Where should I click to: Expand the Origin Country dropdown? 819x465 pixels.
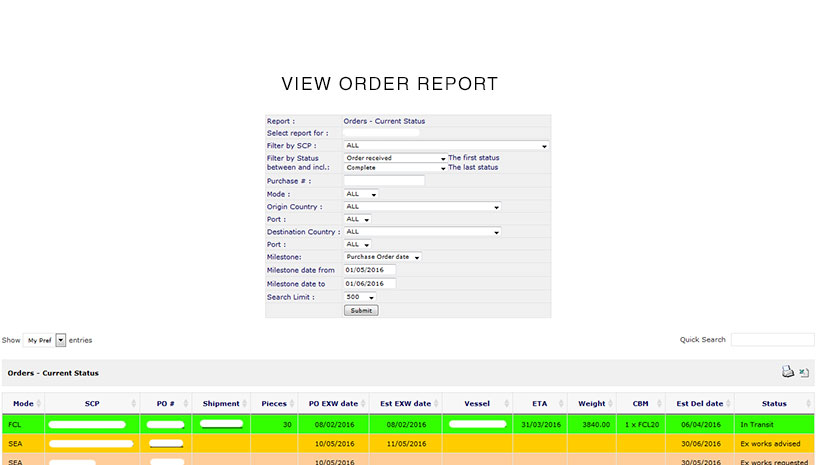(421, 207)
